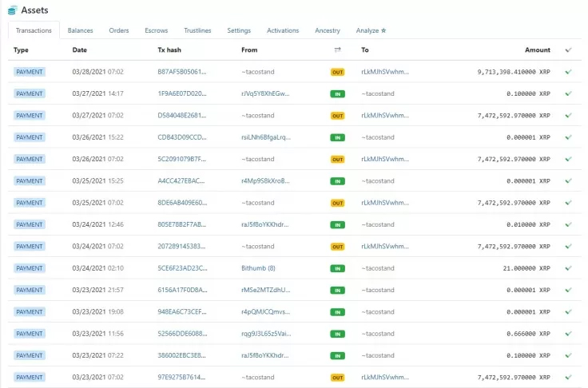Viewport: 588px width, 388px height.
Task: Click the IN badge on 0.666000 XRP row
Action: [337, 334]
